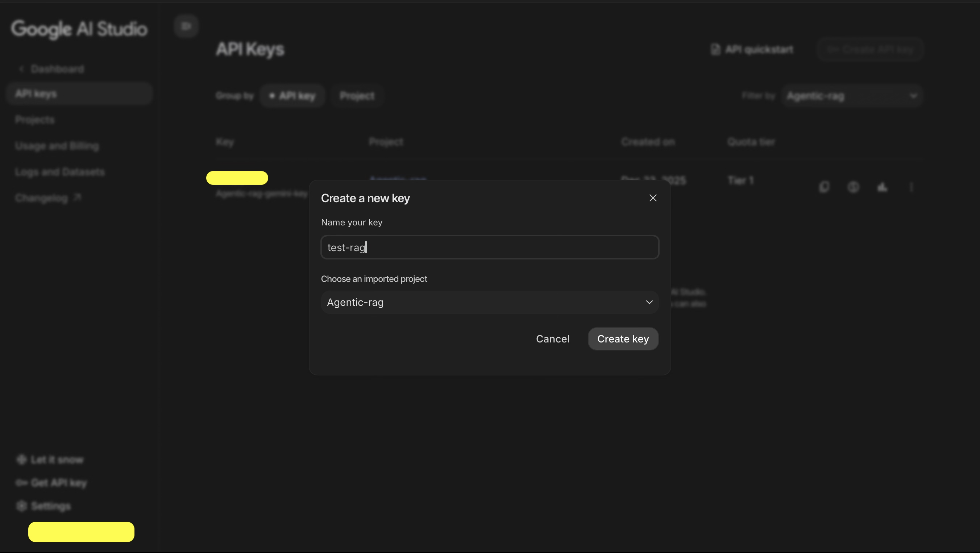Go to Usage and Billing section
Viewport: 980px width, 553px height.
click(x=57, y=146)
